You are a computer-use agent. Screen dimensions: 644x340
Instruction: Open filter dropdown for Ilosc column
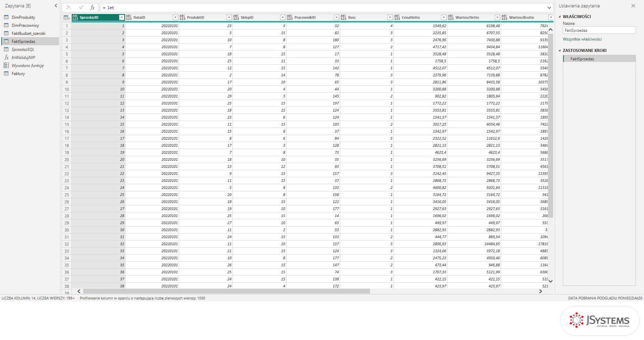pyautogui.click(x=390, y=17)
